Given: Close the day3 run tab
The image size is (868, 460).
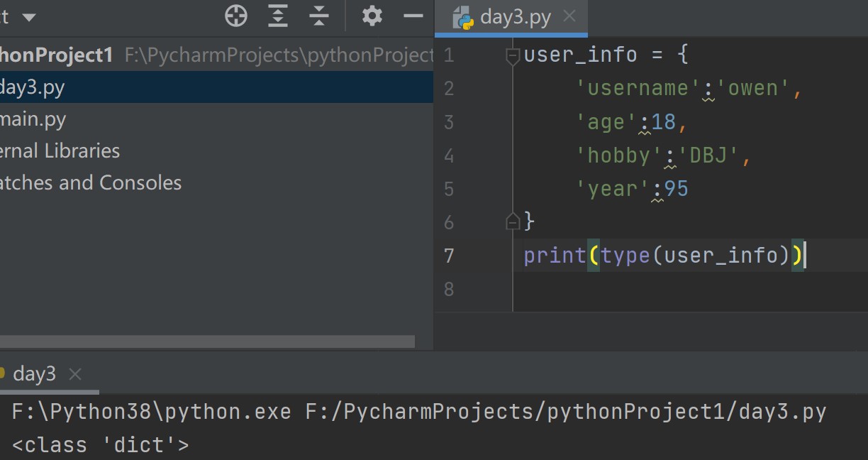Looking at the screenshot, I should tap(76, 374).
